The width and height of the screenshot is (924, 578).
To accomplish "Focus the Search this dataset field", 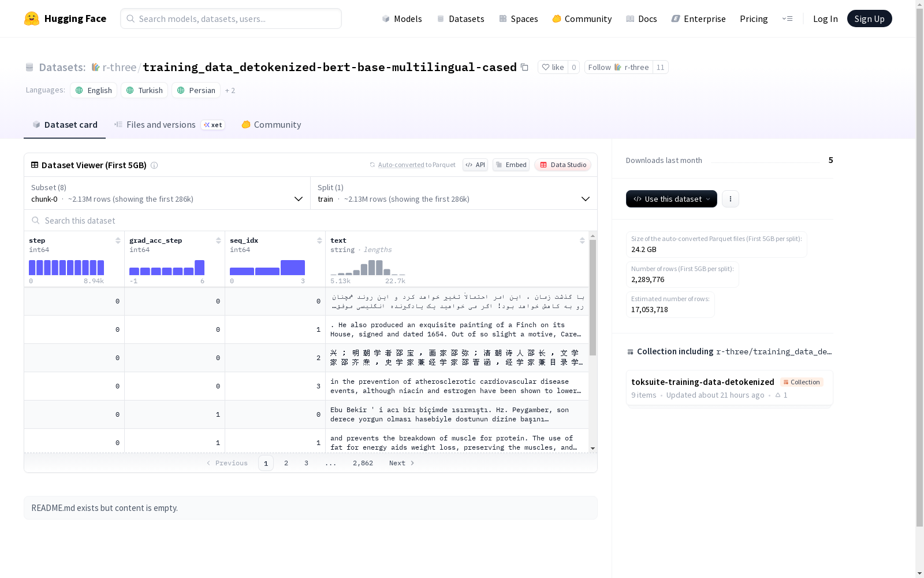I will [311, 221].
